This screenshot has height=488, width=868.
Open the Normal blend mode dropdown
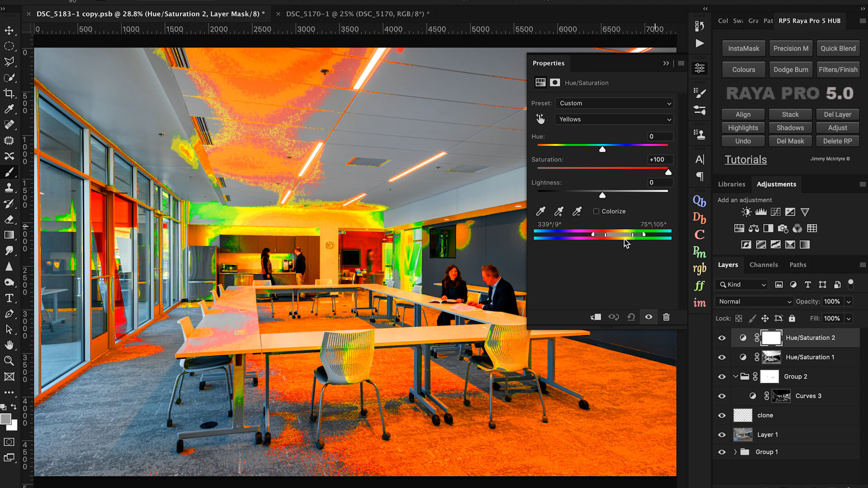click(754, 301)
